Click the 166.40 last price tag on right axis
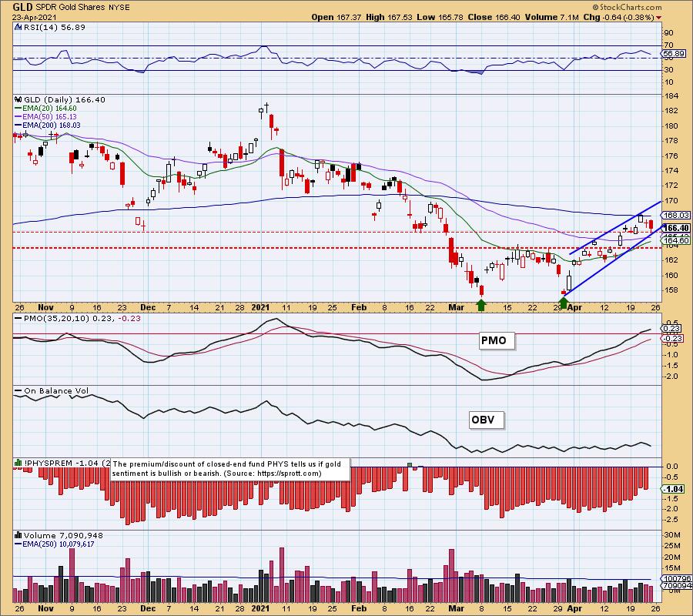The width and height of the screenshot is (693, 616). pyautogui.click(x=676, y=228)
